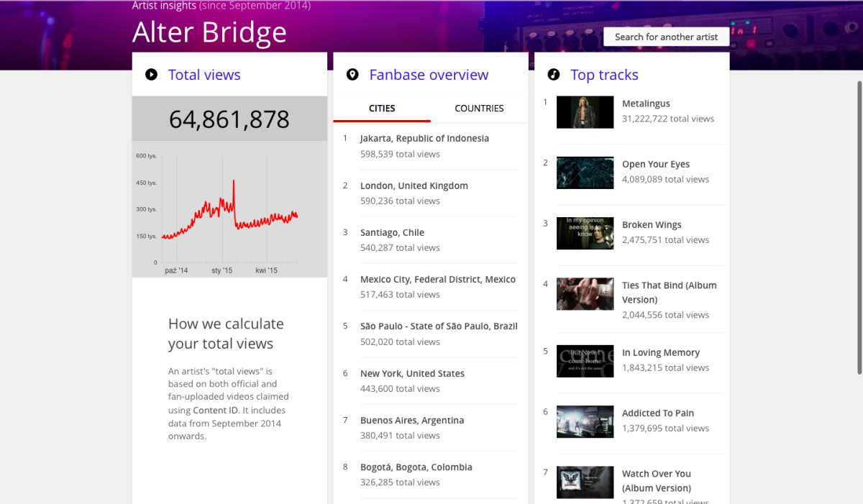
Task: Click 2,475,751 total views text
Action: 665,239
